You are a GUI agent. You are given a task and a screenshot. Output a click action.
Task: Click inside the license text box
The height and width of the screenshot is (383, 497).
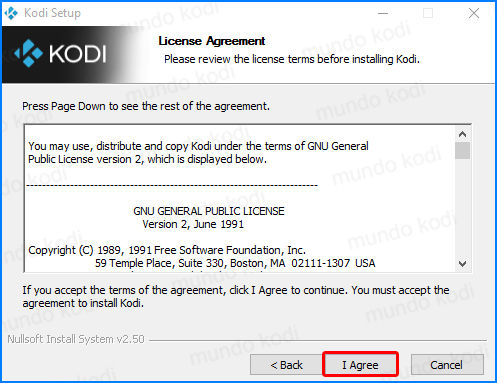(240, 199)
